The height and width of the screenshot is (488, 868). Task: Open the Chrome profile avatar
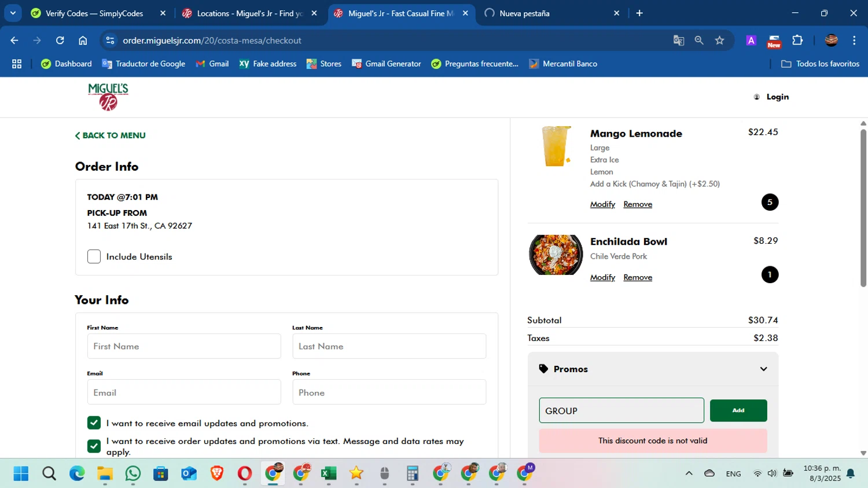pyautogui.click(x=831, y=41)
